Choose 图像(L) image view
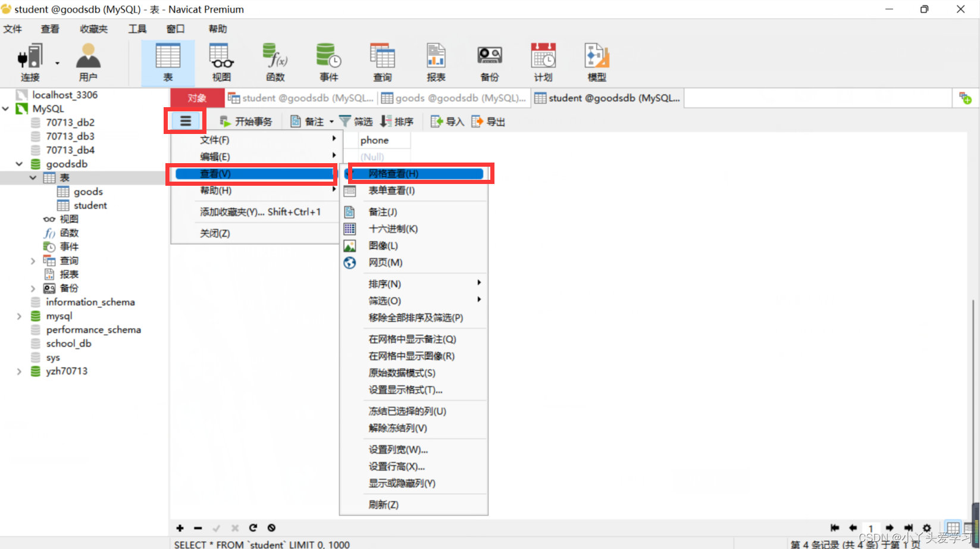980x549 pixels. 414,245
